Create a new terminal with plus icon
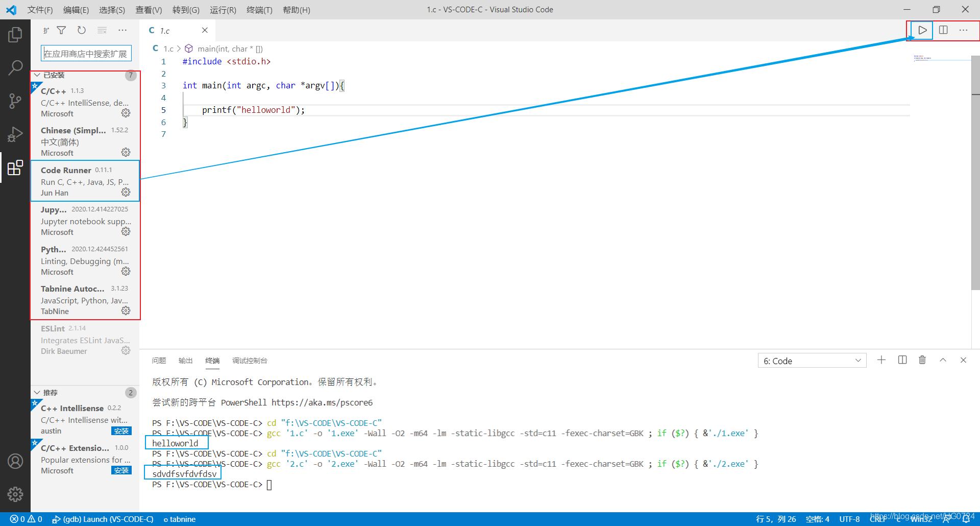The height and width of the screenshot is (526, 980). pos(881,360)
